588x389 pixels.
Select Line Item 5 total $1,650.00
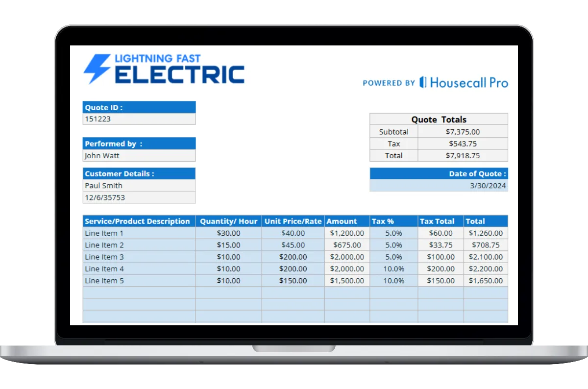click(486, 281)
